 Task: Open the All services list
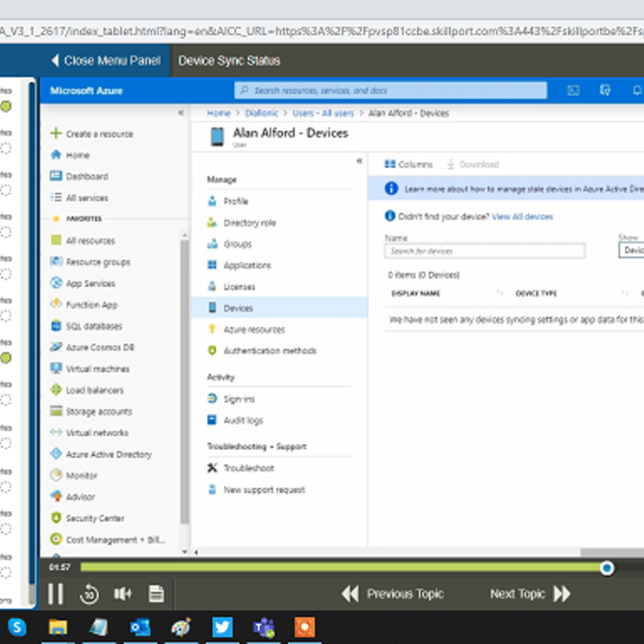79,198
